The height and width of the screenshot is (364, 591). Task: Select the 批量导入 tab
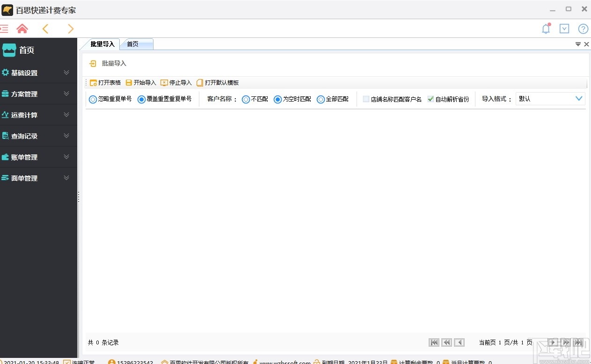click(x=102, y=44)
